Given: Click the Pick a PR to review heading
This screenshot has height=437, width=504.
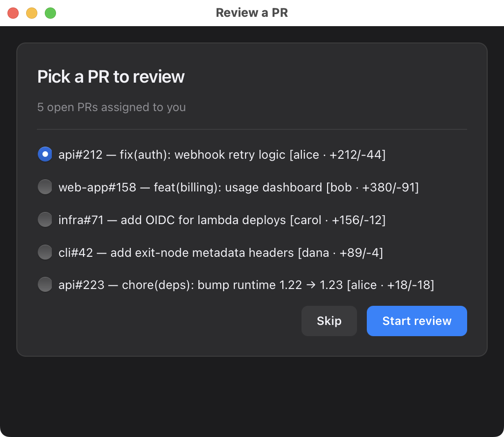Looking at the screenshot, I should (x=111, y=76).
